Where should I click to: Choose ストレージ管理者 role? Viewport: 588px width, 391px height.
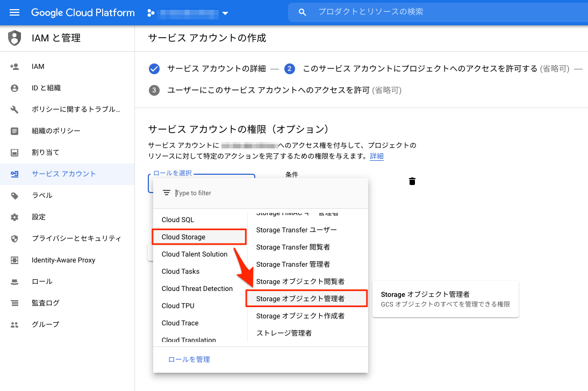(x=307, y=333)
